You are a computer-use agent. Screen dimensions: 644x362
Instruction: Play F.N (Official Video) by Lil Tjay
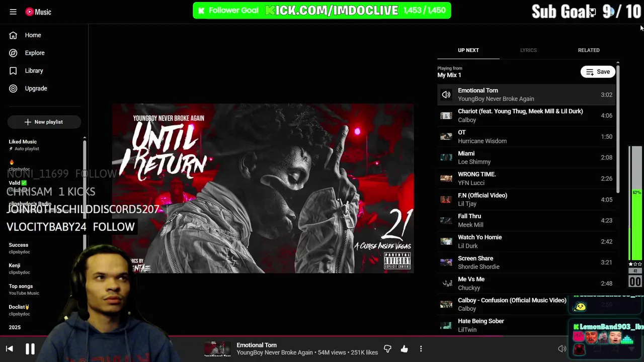click(526, 200)
